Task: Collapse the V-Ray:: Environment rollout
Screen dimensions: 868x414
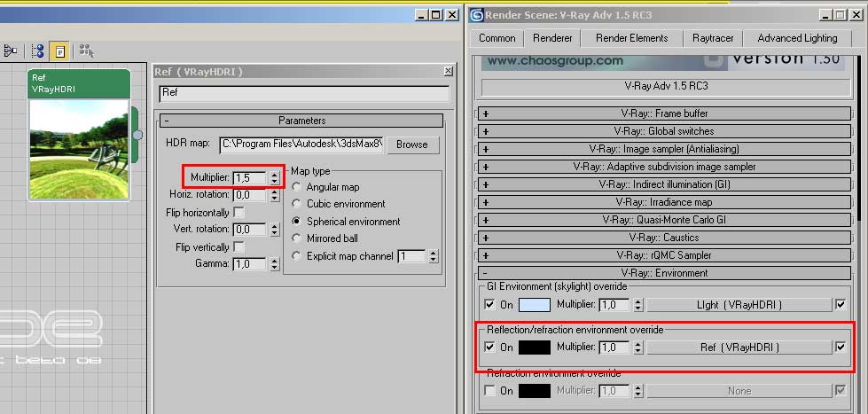Action: click(485, 273)
